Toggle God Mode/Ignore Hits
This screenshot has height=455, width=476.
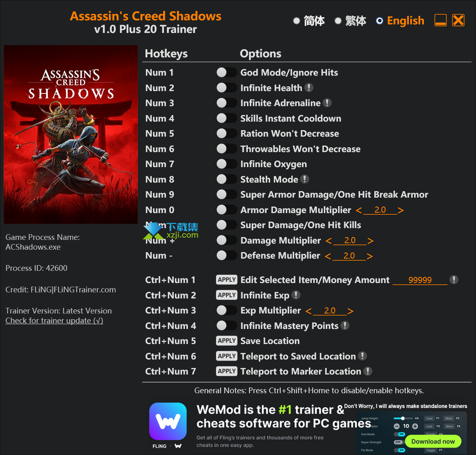(x=227, y=72)
